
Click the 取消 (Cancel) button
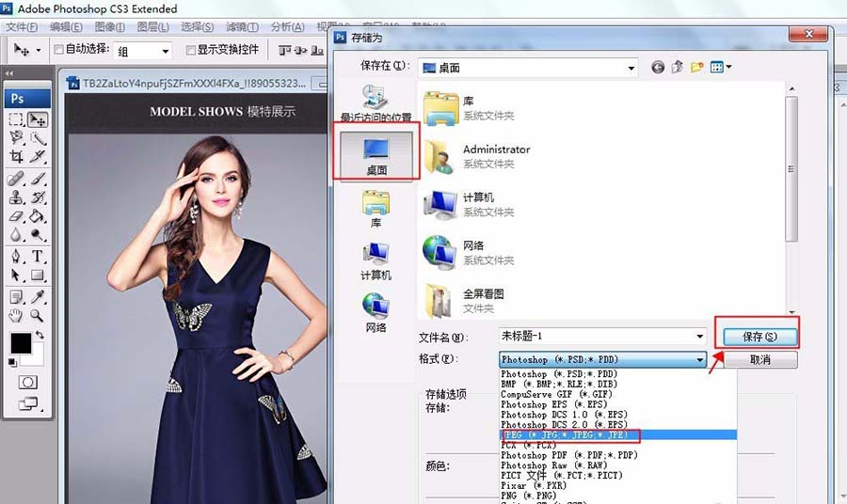pos(759,360)
